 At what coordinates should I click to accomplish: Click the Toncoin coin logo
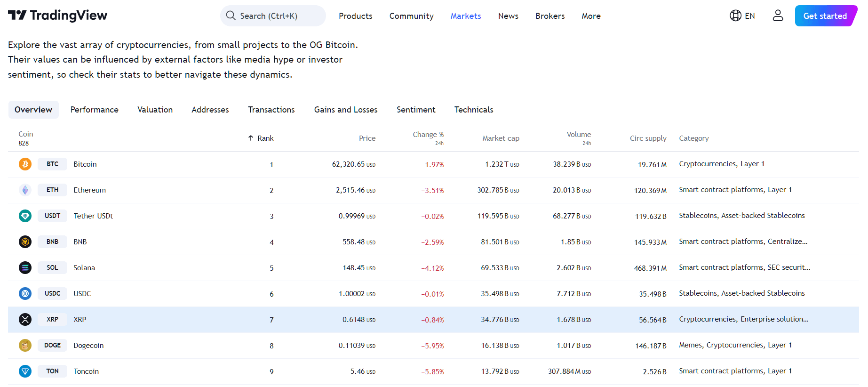click(x=25, y=371)
